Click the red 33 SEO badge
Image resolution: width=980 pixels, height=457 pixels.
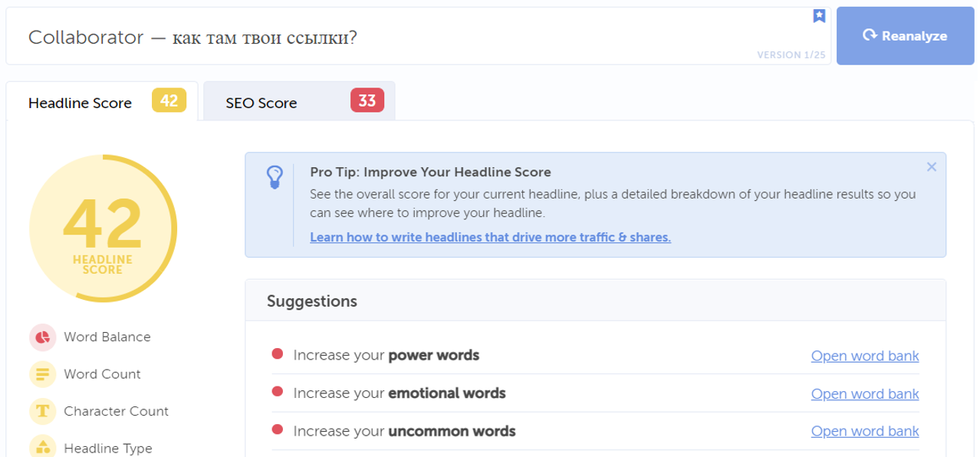(367, 101)
